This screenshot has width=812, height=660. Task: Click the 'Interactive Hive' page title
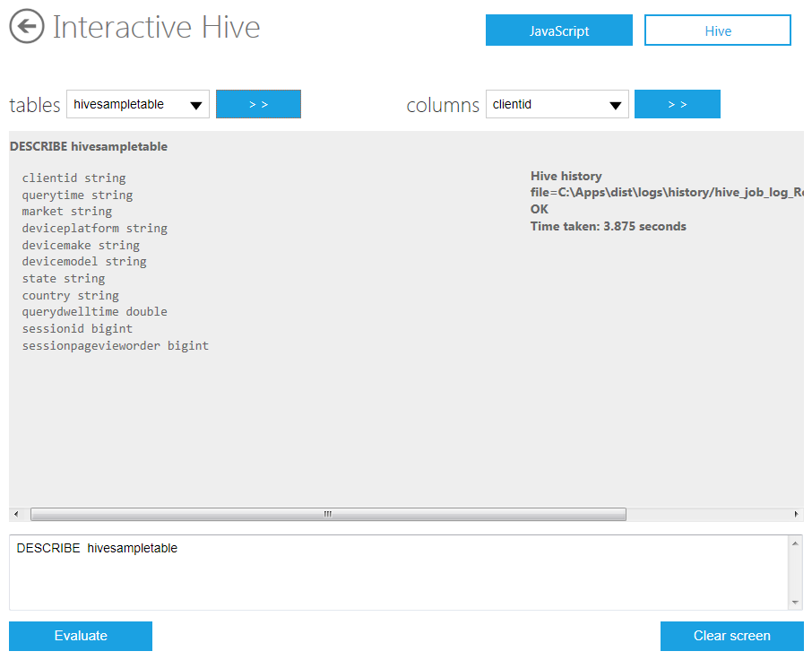[156, 27]
